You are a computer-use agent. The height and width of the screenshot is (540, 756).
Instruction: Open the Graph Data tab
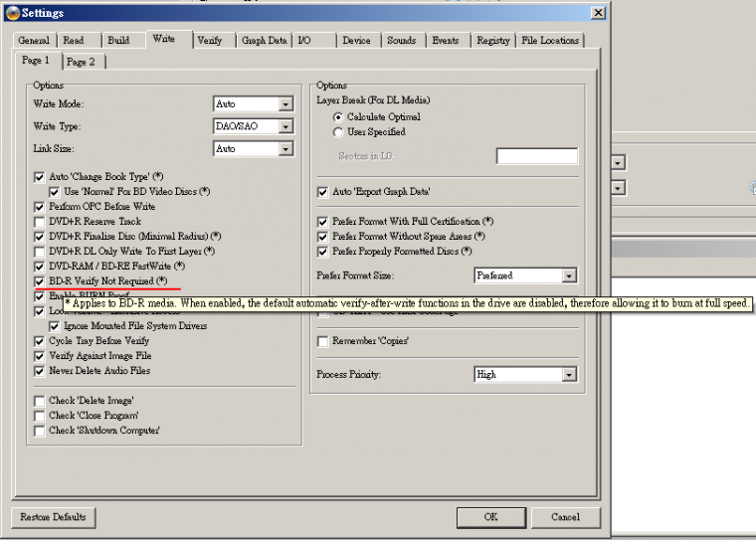tap(265, 41)
